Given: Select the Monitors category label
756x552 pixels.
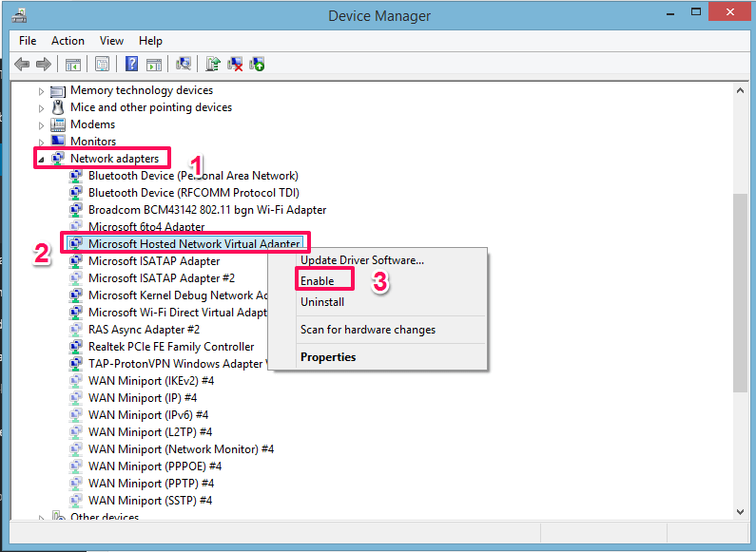Looking at the screenshot, I should point(93,142).
